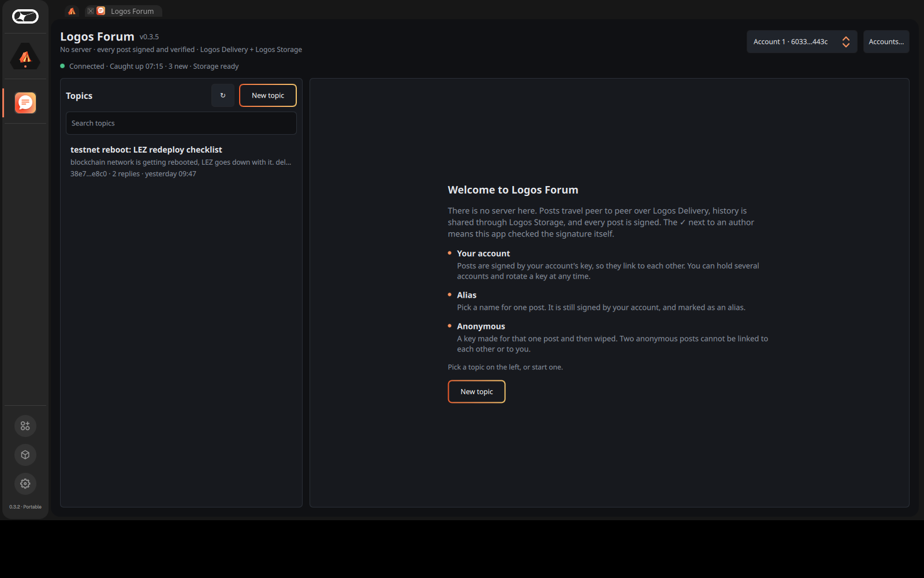Select the Logos Forum chat-bubble icon in the sidebar
This screenshot has width=924, height=578.
(25, 103)
